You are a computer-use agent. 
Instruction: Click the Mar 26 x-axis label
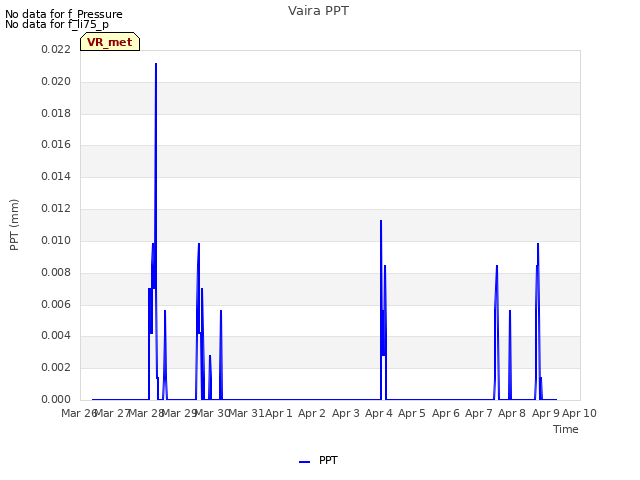(x=79, y=413)
